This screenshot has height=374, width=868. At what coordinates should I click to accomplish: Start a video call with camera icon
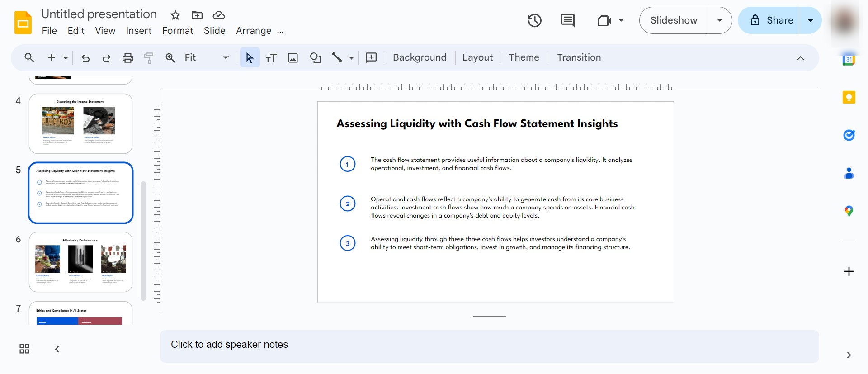click(x=604, y=20)
